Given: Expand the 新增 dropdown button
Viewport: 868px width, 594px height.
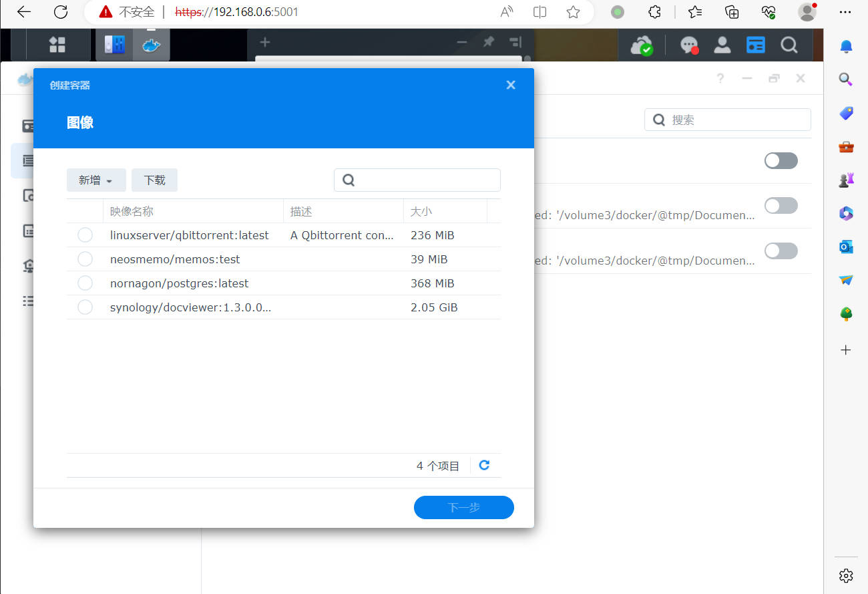Looking at the screenshot, I should (96, 180).
